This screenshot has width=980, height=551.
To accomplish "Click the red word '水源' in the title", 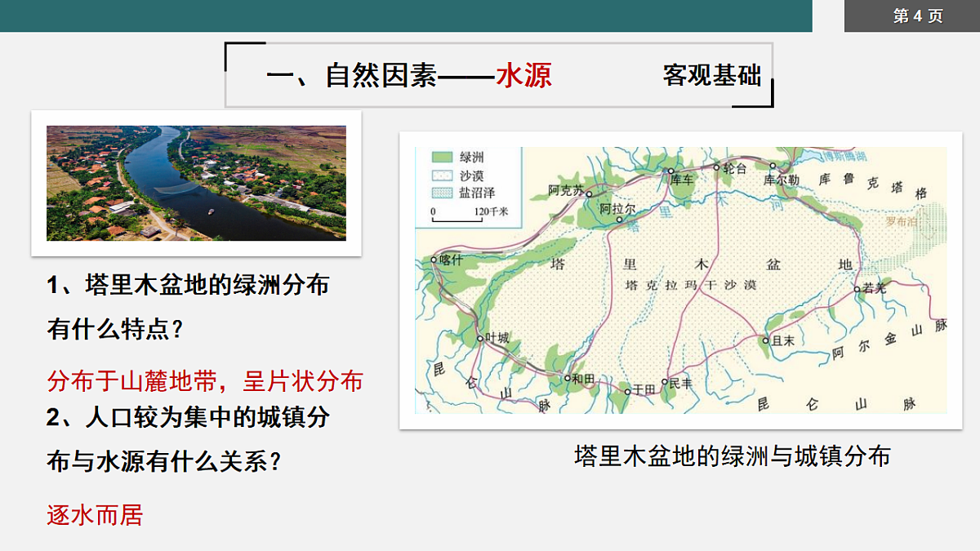I will [524, 75].
